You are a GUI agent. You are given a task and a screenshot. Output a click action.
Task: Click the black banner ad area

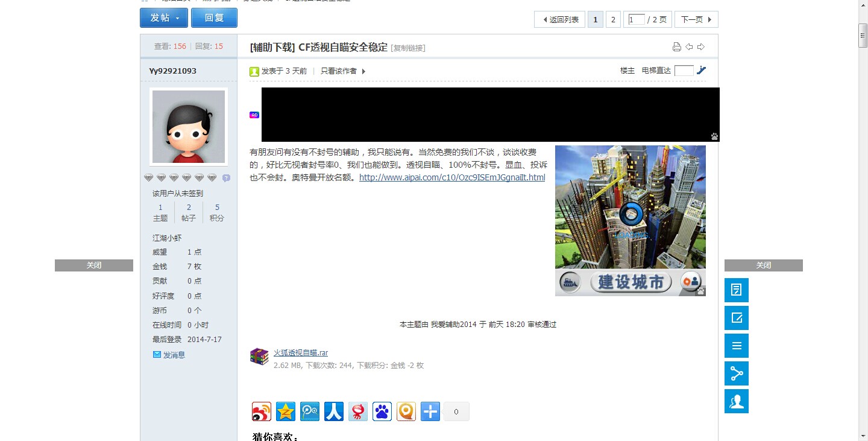pyautogui.click(x=491, y=115)
